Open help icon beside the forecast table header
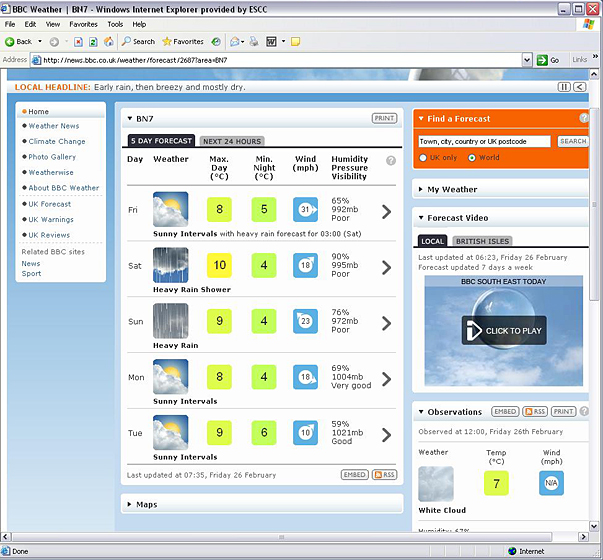This screenshot has height=560, width=603. click(391, 160)
